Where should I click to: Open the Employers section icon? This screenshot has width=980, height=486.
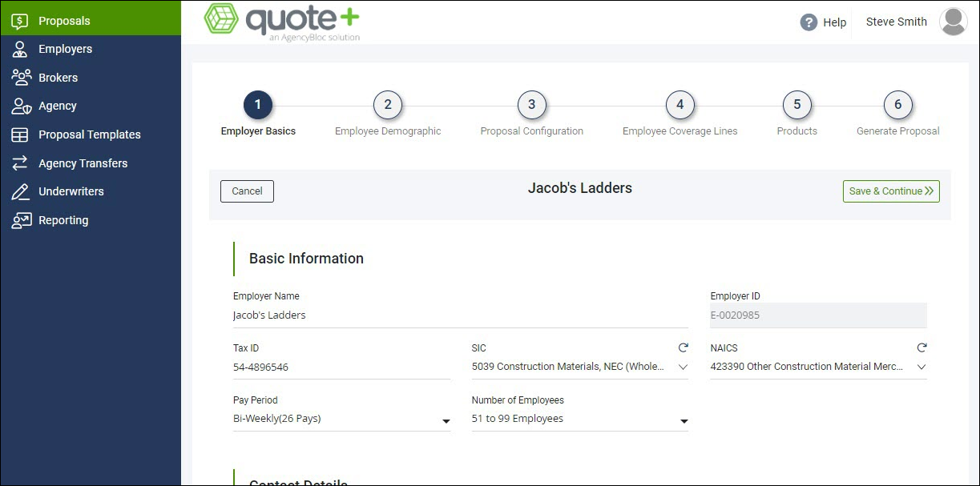coord(18,49)
